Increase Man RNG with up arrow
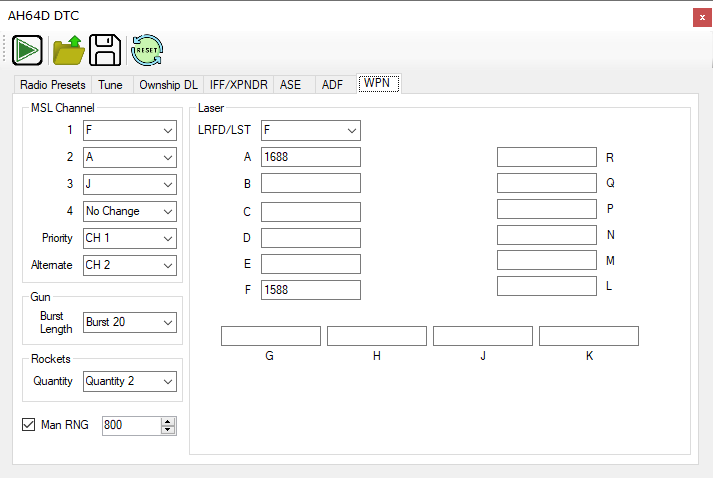Screen dimensions: 713x478 coord(168,422)
